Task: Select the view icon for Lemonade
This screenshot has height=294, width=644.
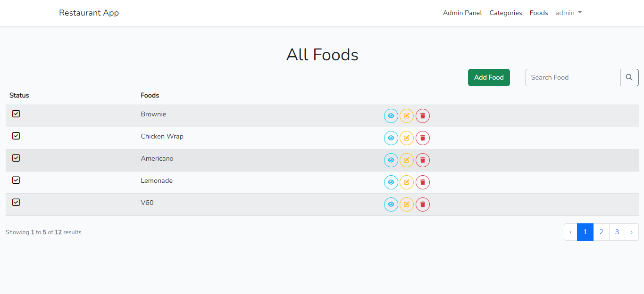Action: (391, 182)
